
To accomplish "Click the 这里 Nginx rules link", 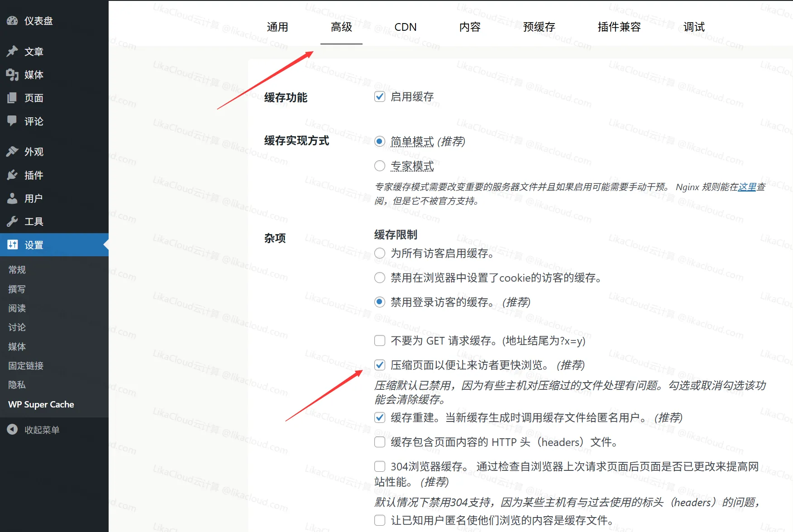I will click(x=746, y=187).
